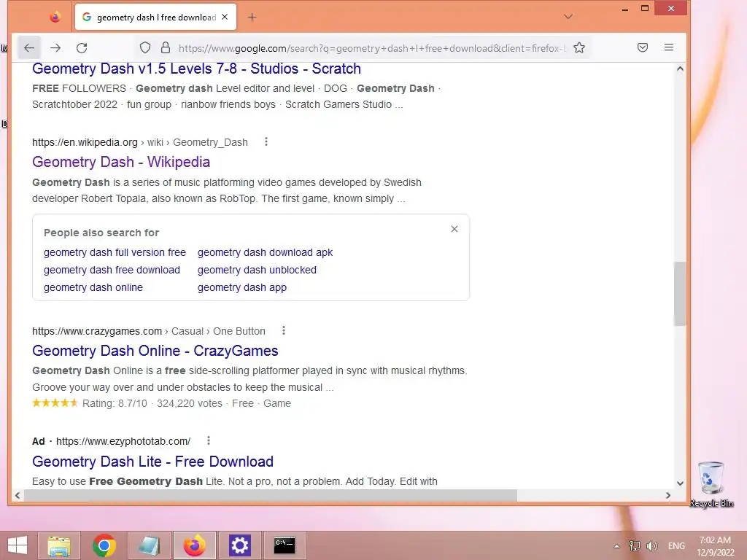The height and width of the screenshot is (560, 747).
Task: Click the horizontal scrollbar thumb
Action: (271, 495)
